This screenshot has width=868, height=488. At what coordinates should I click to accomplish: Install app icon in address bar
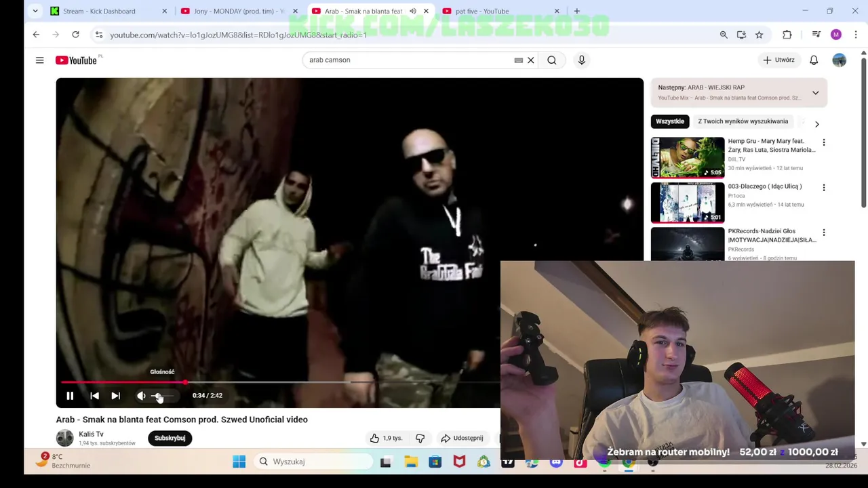point(741,35)
